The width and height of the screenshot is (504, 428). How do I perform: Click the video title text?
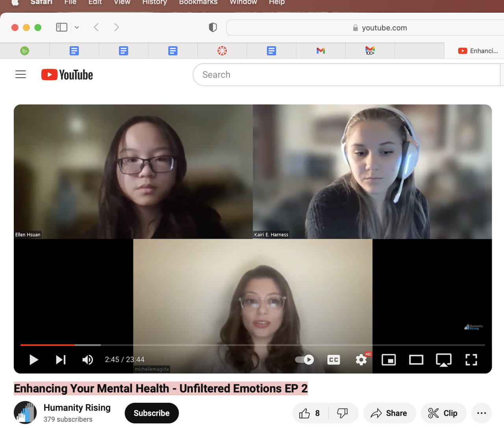(x=161, y=388)
